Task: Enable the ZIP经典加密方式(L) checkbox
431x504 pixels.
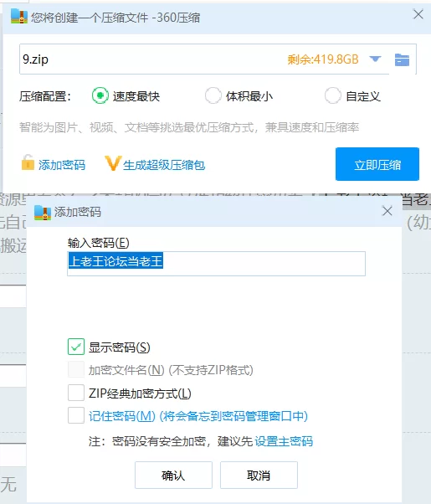Action: pos(76,393)
